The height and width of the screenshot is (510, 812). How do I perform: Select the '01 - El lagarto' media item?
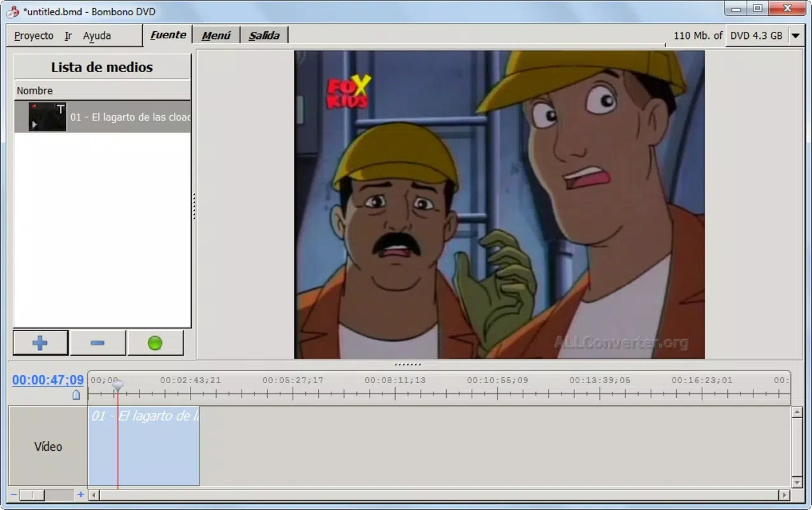(x=103, y=117)
